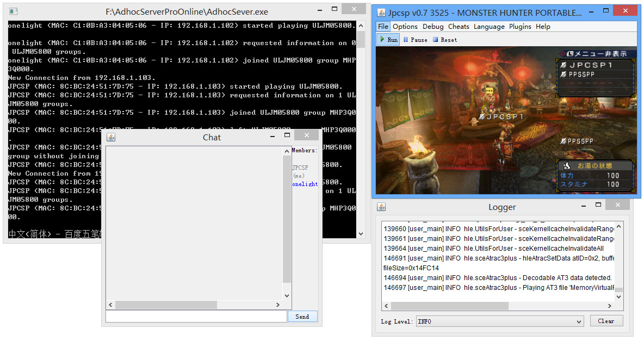644x347 pixels.
Task: Click the Logger horizontal scrollbar right arrow
Action: pyautogui.click(x=610, y=306)
